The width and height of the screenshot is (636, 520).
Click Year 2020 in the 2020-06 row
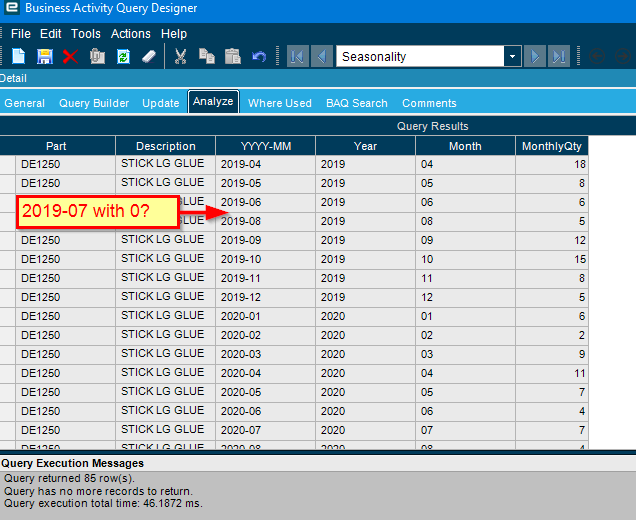point(365,411)
